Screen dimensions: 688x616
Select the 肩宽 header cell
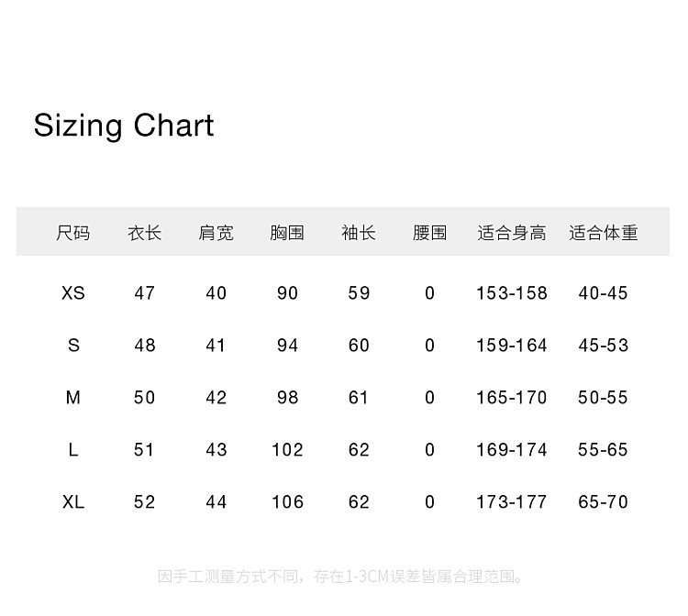click(x=216, y=233)
